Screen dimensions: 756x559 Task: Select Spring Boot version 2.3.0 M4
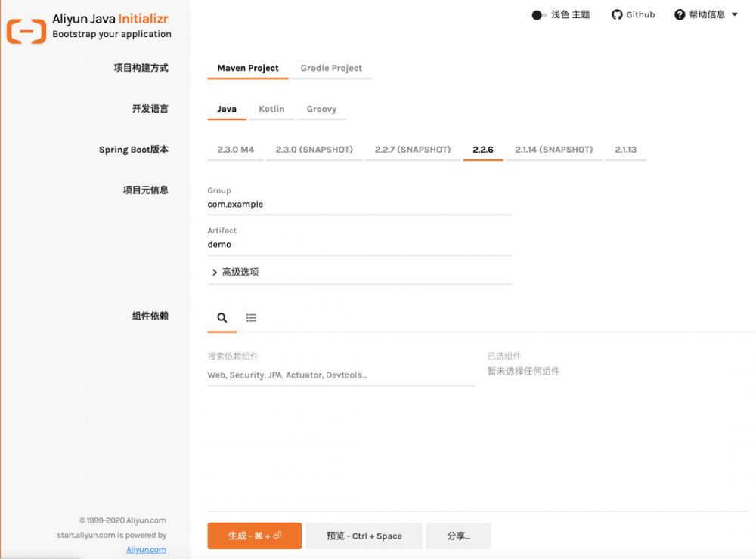[234, 150]
